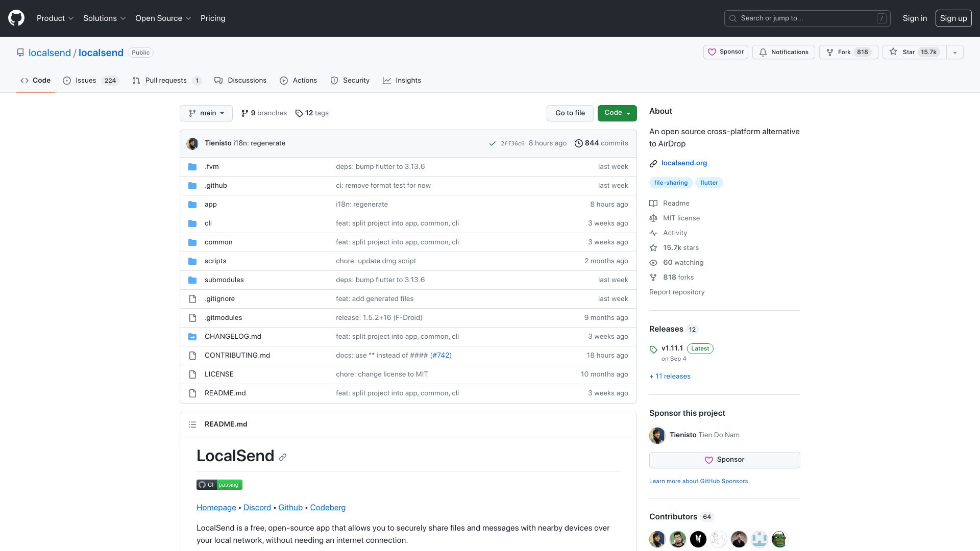Viewport: 980px width, 551px height.
Task: Click the repository book icon beside localsend
Action: point(20,53)
